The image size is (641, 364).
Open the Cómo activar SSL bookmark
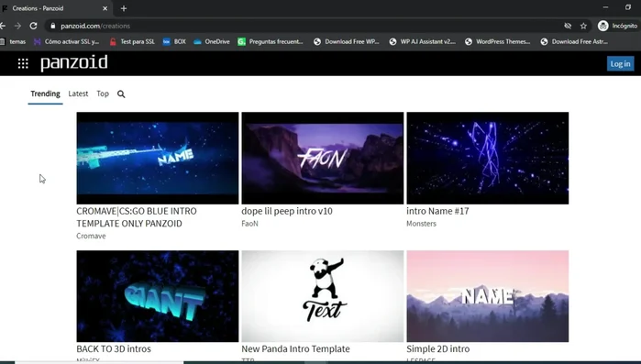pyautogui.click(x=67, y=41)
